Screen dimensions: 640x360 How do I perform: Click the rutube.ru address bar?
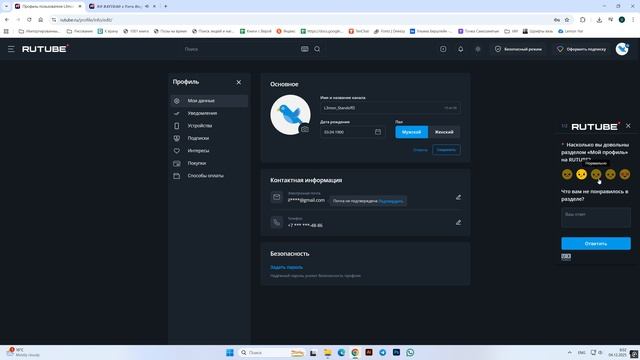[302, 20]
